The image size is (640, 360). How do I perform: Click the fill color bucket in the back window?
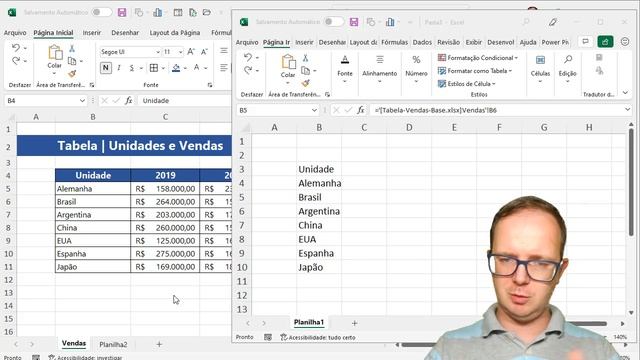pos(176,68)
